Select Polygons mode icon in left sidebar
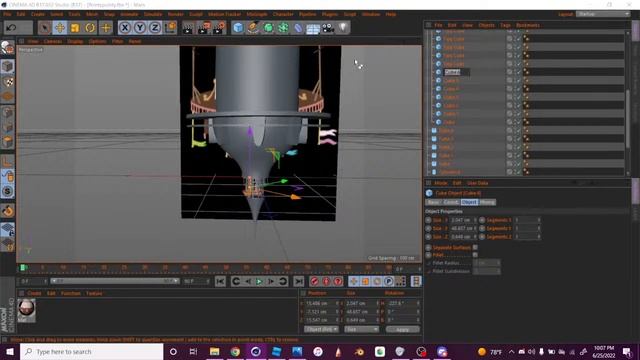Screen dimensions: 640x360 (7, 142)
